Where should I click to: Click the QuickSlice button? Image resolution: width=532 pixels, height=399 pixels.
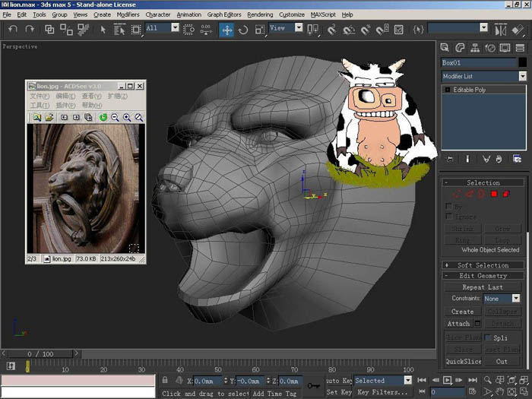(463, 361)
